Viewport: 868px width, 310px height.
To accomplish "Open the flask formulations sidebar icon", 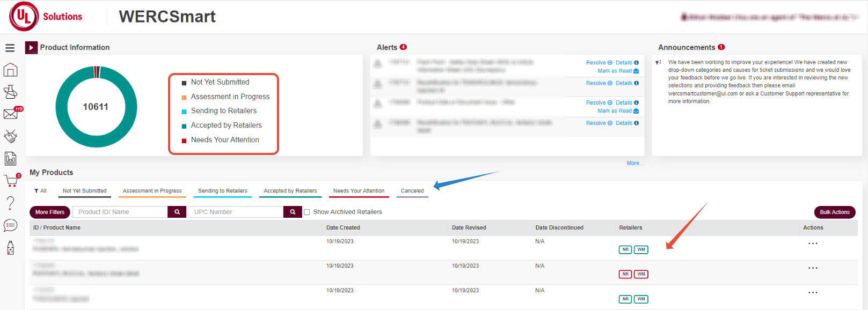I will click(10, 92).
